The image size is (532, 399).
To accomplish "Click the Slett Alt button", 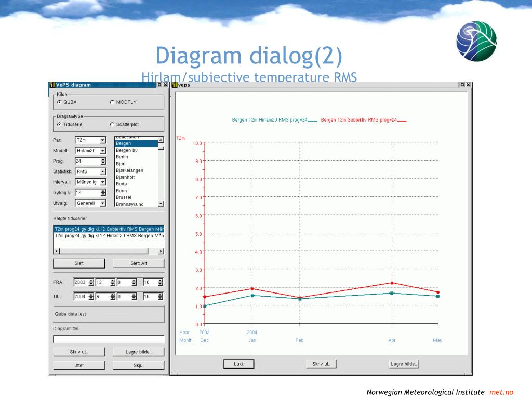I will [x=138, y=263].
